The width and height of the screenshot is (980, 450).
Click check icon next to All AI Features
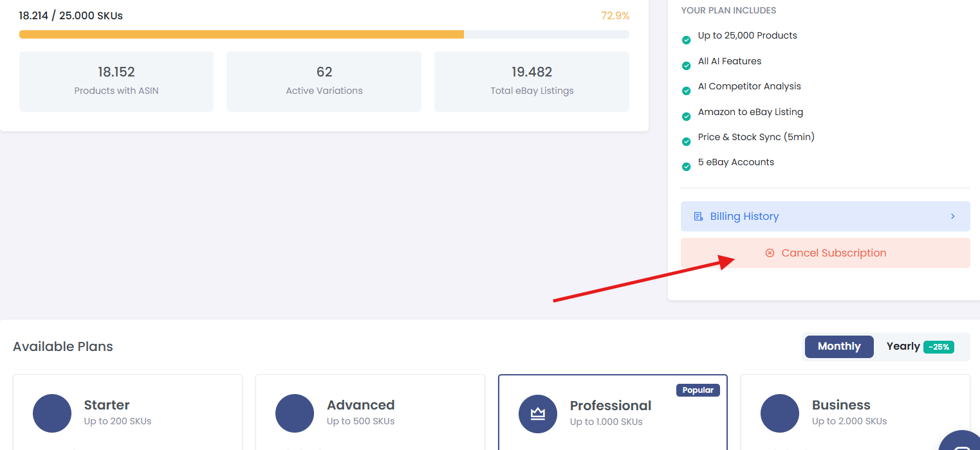tap(687, 66)
